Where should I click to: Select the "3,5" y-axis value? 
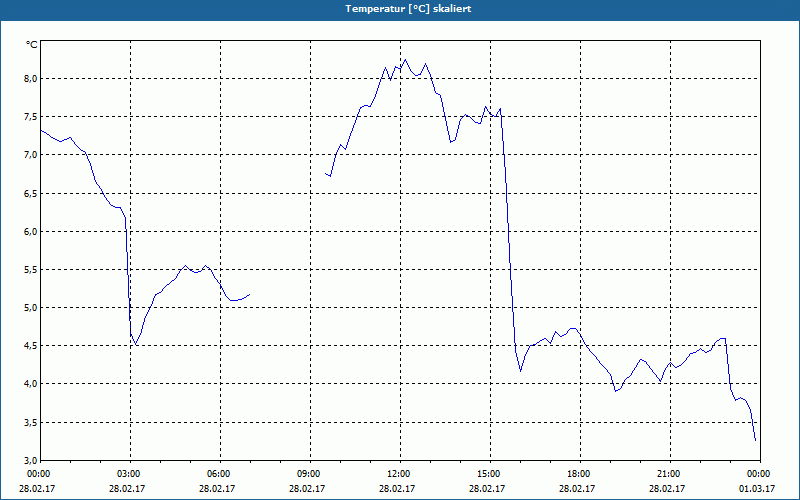31,422
